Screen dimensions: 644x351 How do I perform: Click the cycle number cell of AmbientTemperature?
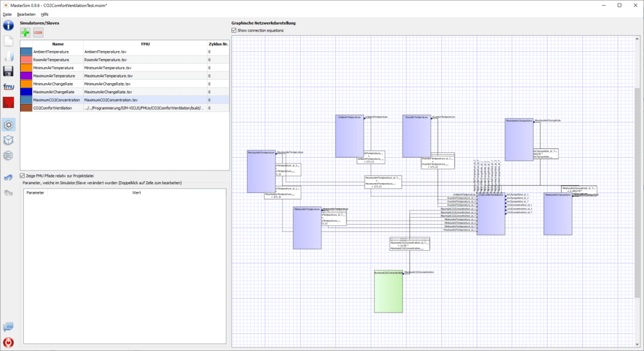[x=218, y=52]
